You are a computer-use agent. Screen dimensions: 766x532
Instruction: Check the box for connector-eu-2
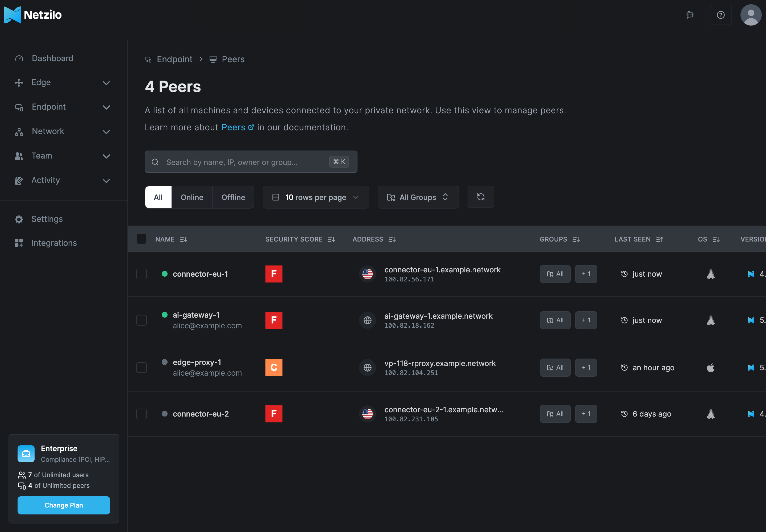pos(141,414)
